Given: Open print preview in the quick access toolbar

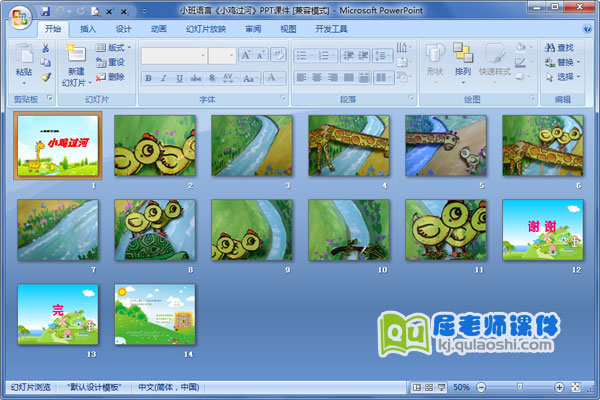Looking at the screenshot, I should pyautogui.click(x=95, y=12).
